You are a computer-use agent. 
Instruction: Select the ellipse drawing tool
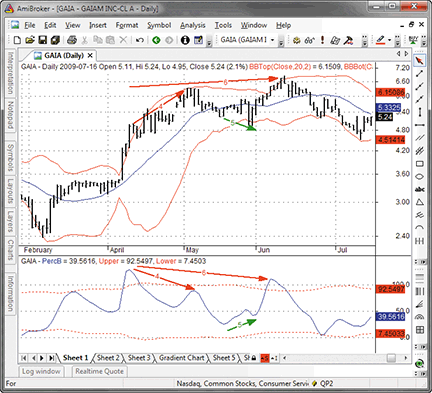[x=420, y=177]
